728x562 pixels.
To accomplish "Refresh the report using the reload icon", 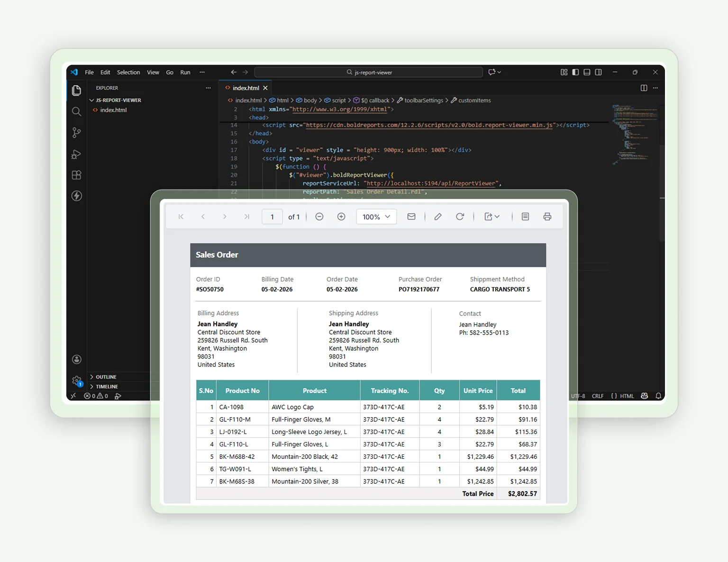I will click(460, 217).
